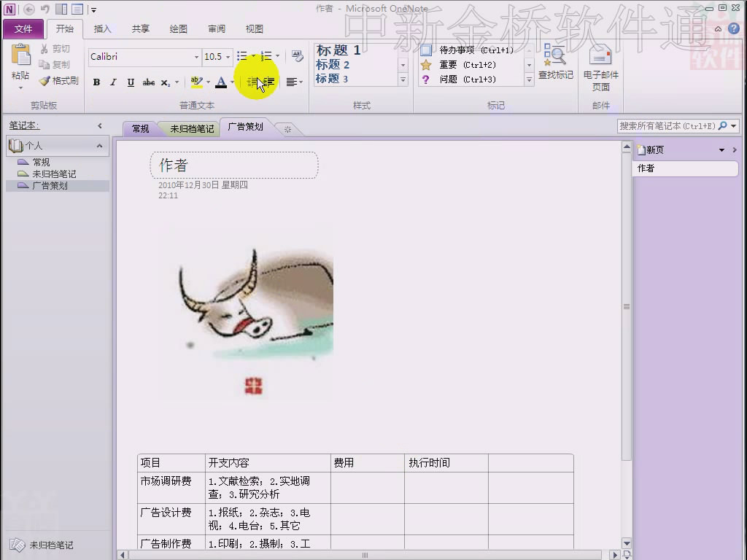
Task: Toggle strikethrough formatting
Action: pos(149,82)
